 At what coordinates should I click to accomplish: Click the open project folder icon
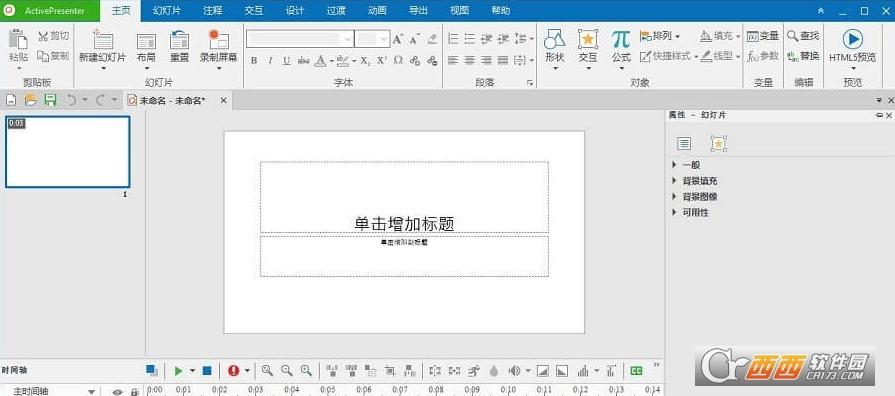pyautogui.click(x=30, y=100)
